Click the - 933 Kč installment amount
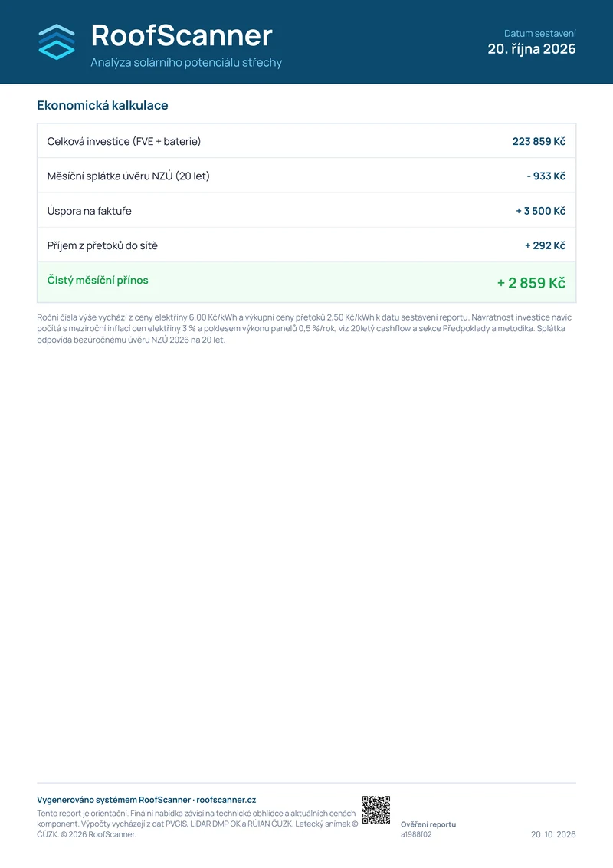Image resolution: width=613 pixels, height=868 pixels. 546,176
